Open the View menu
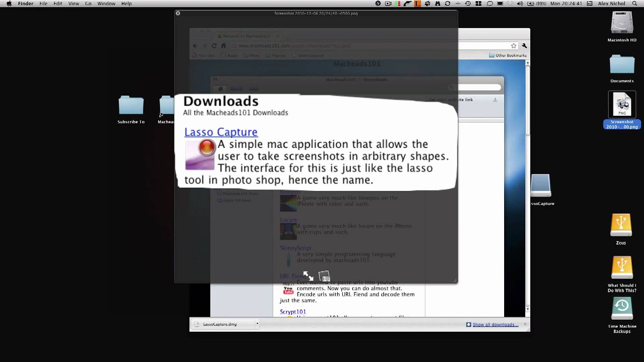The height and width of the screenshot is (362, 644). [x=73, y=4]
